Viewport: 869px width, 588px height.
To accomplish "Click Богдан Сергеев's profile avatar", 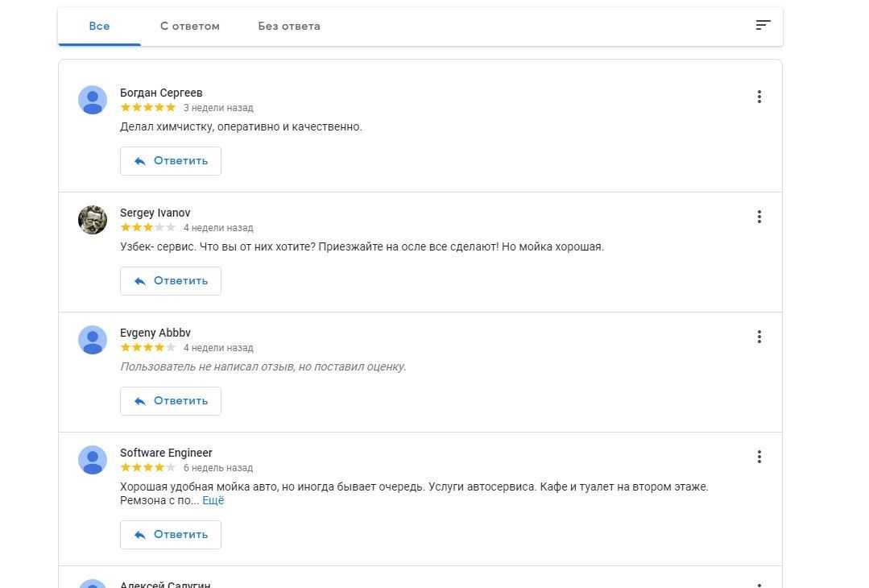I will coord(93,100).
